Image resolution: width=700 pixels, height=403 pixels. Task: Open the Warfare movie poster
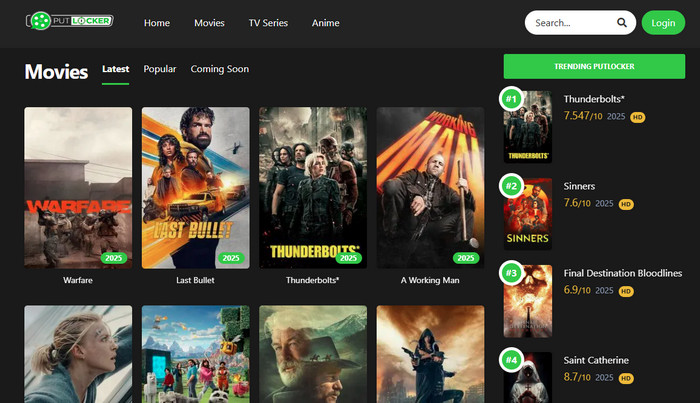pos(78,187)
